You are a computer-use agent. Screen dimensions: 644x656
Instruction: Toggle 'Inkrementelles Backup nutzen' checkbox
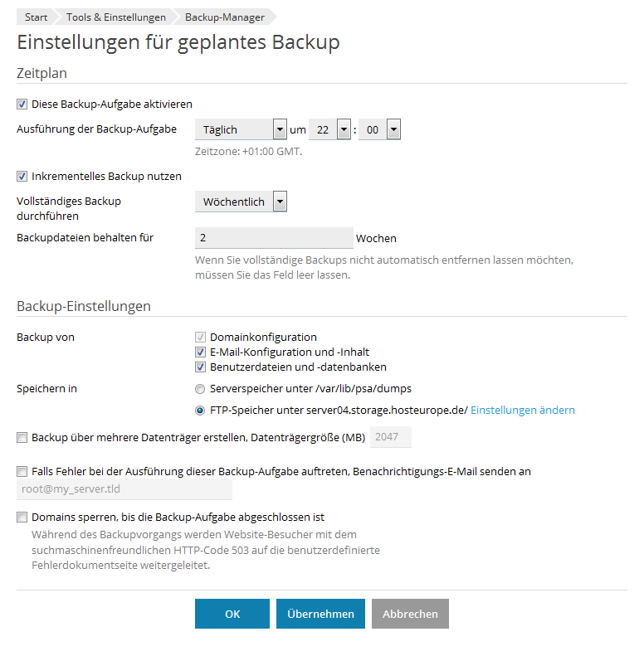(x=22, y=176)
